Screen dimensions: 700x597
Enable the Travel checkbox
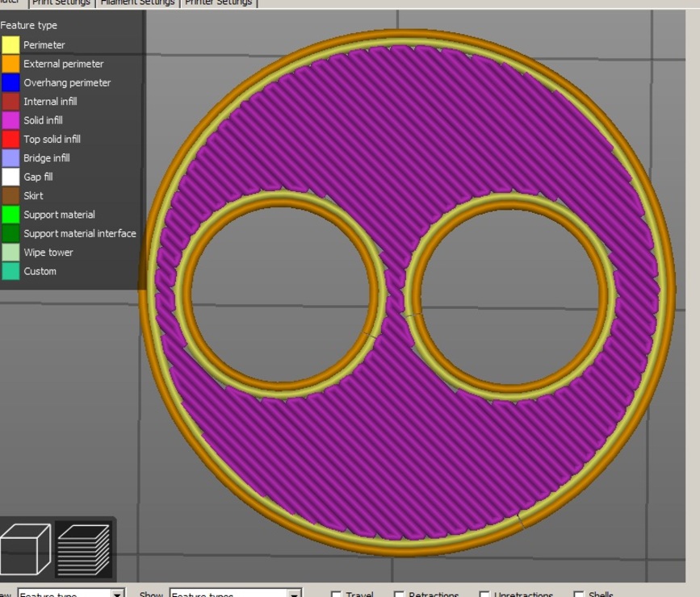tap(337, 594)
